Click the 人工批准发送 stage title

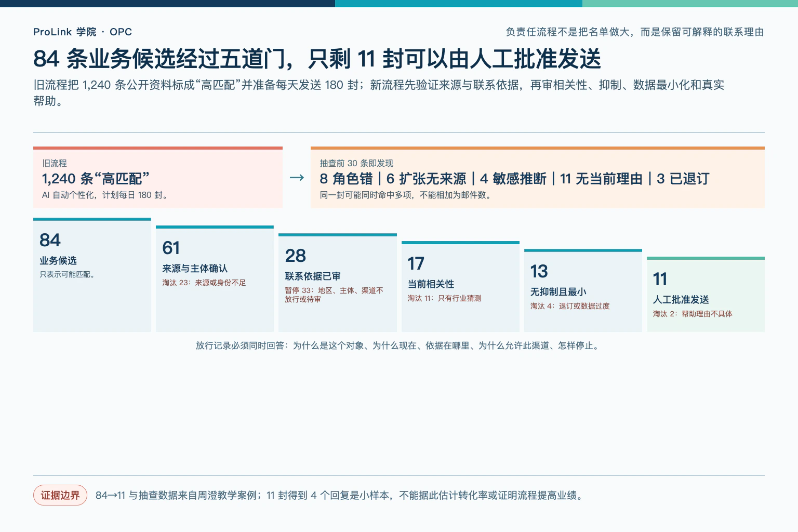[681, 300]
